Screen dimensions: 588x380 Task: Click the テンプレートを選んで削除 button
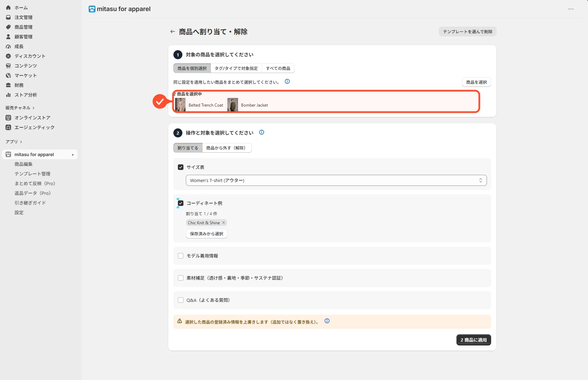tap(468, 31)
